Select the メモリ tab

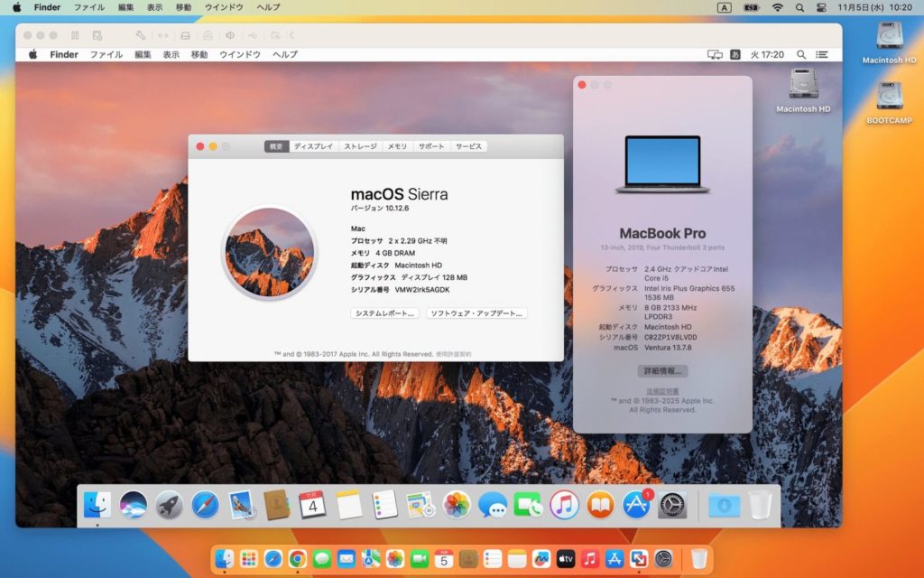tap(397, 146)
